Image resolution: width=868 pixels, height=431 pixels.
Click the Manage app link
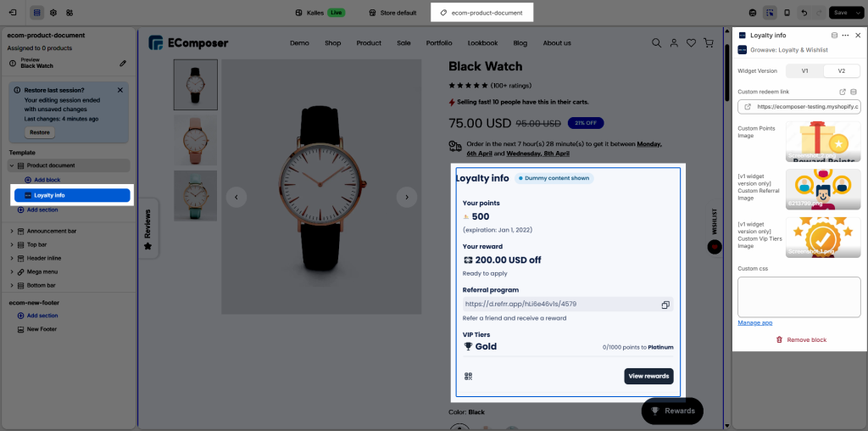754,323
